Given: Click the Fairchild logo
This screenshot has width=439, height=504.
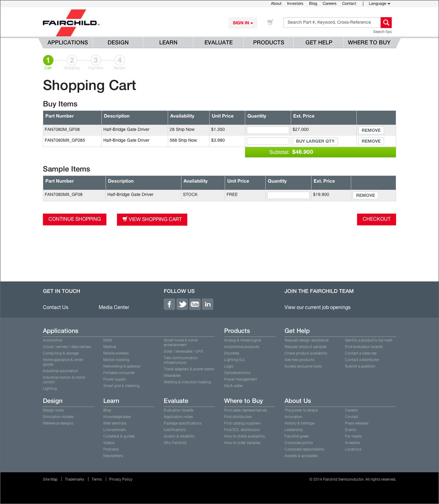Looking at the screenshot, I should (x=71, y=23).
